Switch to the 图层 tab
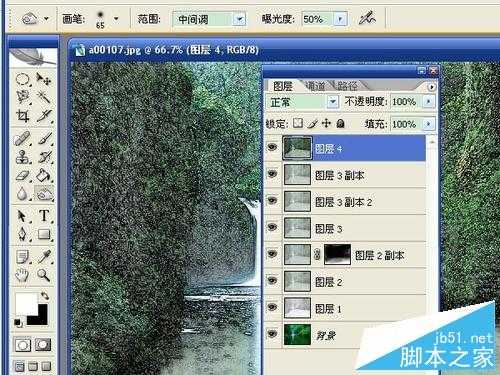 pyautogui.click(x=283, y=86)
